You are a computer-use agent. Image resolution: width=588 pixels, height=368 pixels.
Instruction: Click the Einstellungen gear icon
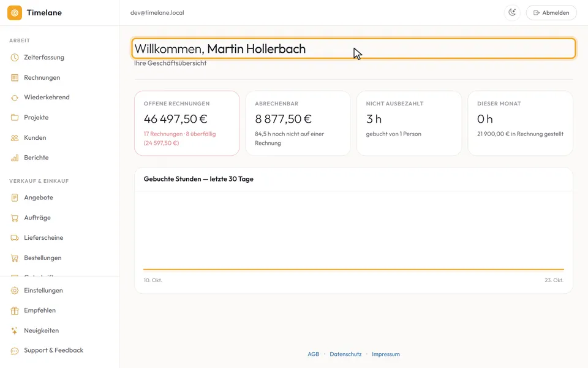15,291
